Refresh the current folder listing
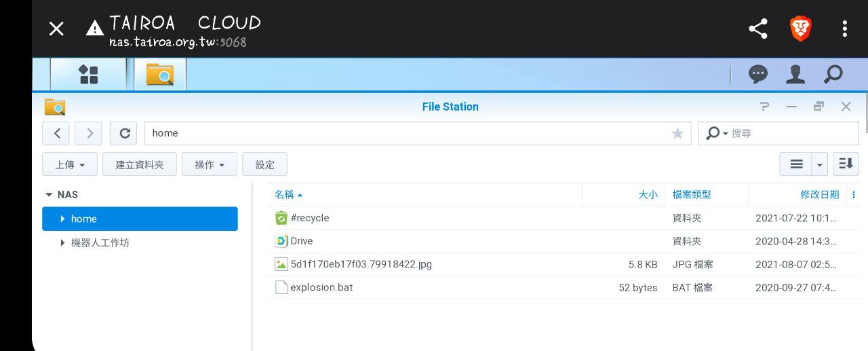Screen dimensions: 868x351 click(125, 133)
